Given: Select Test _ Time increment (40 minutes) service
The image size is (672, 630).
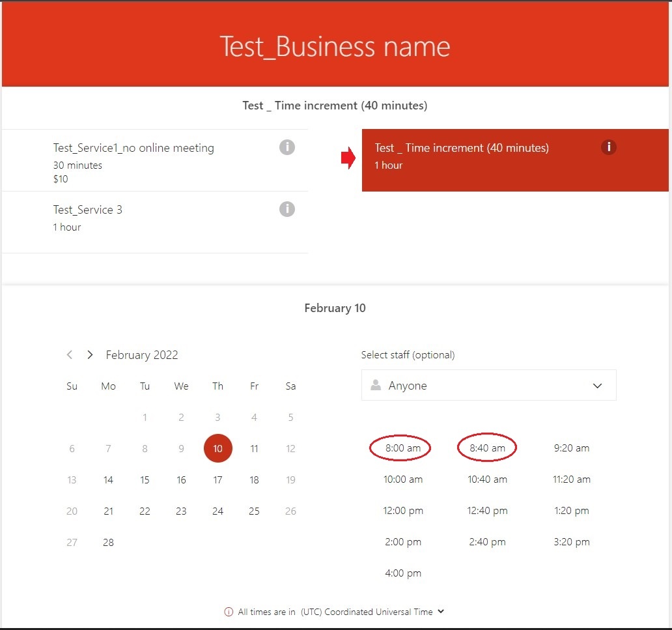Looking at the screenshot, I should [x=515, y=160].
